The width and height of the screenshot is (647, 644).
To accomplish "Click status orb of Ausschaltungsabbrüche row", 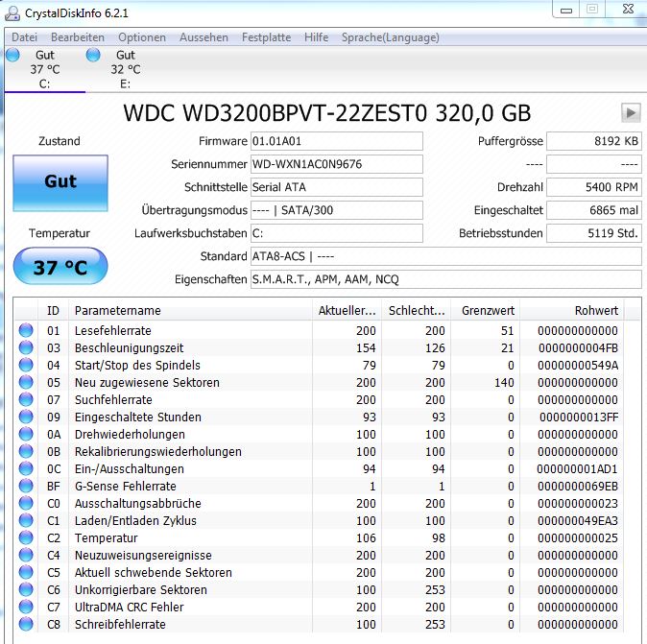I will coord(26,503).
